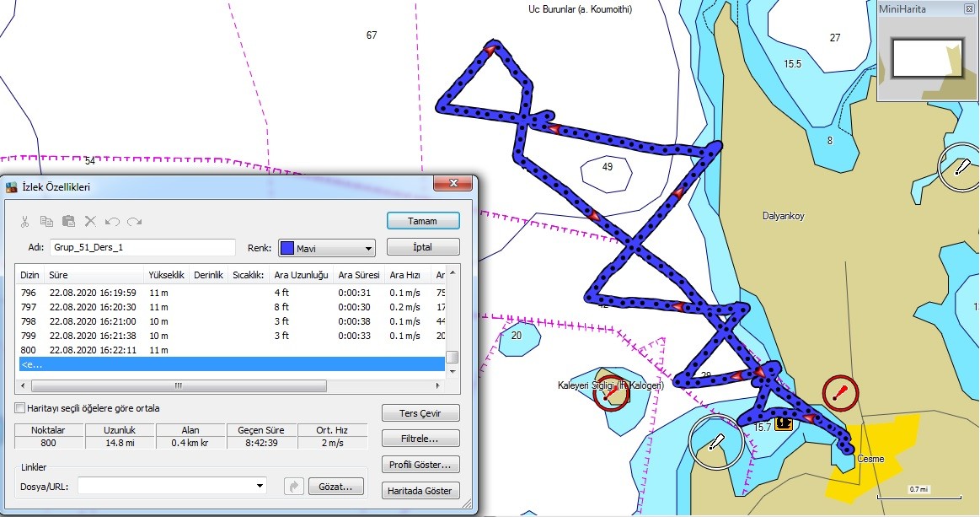Click the Haritada Göster button

pos(420,491)
